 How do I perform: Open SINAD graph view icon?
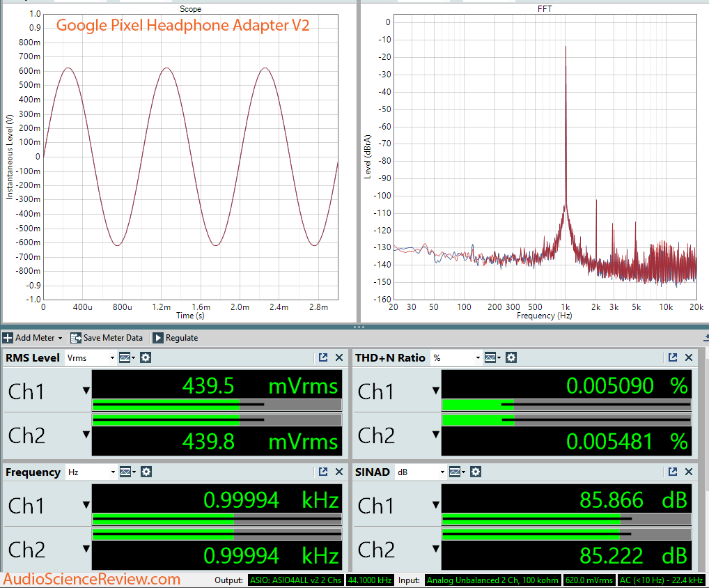click(x=457, y=472)
